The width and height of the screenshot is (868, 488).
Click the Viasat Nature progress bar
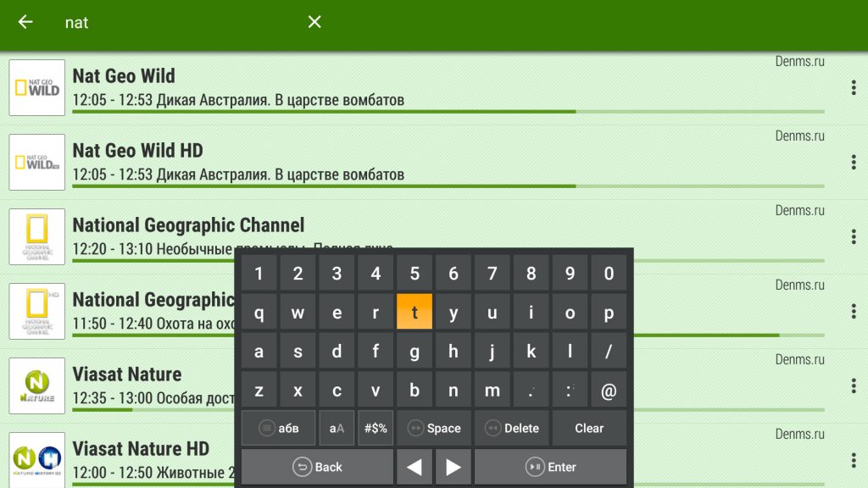pos(155,410)
